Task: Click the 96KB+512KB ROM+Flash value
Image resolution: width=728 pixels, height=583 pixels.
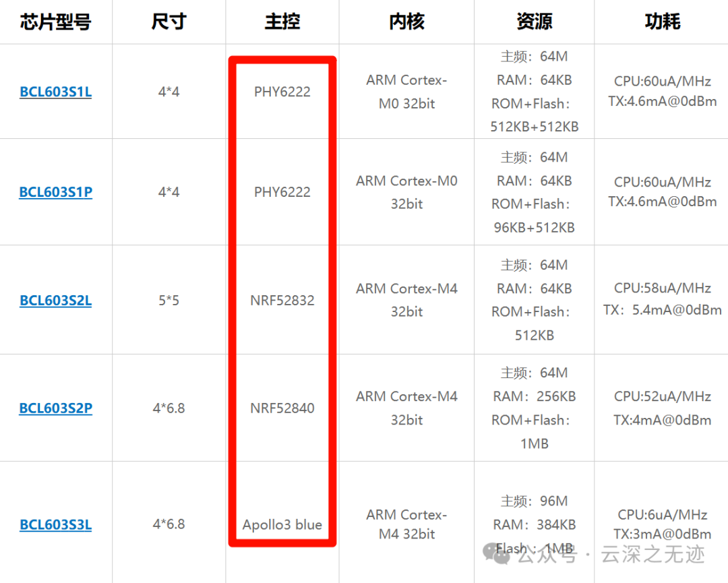Action: pyautogui.click(x=535, y=227)
